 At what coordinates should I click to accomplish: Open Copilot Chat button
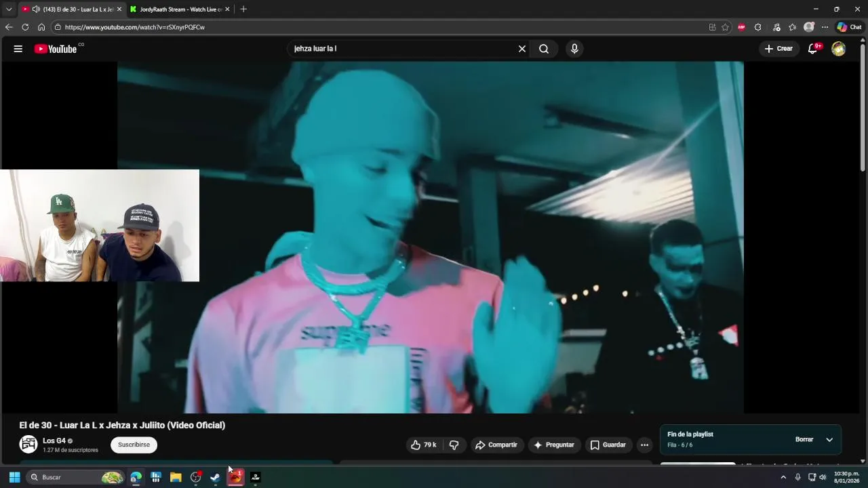849,27
